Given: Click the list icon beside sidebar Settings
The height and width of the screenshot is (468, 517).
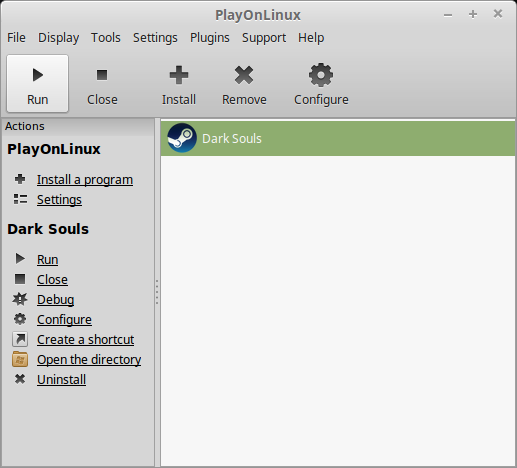Looking at the screenshot, I should pos(20,199).
